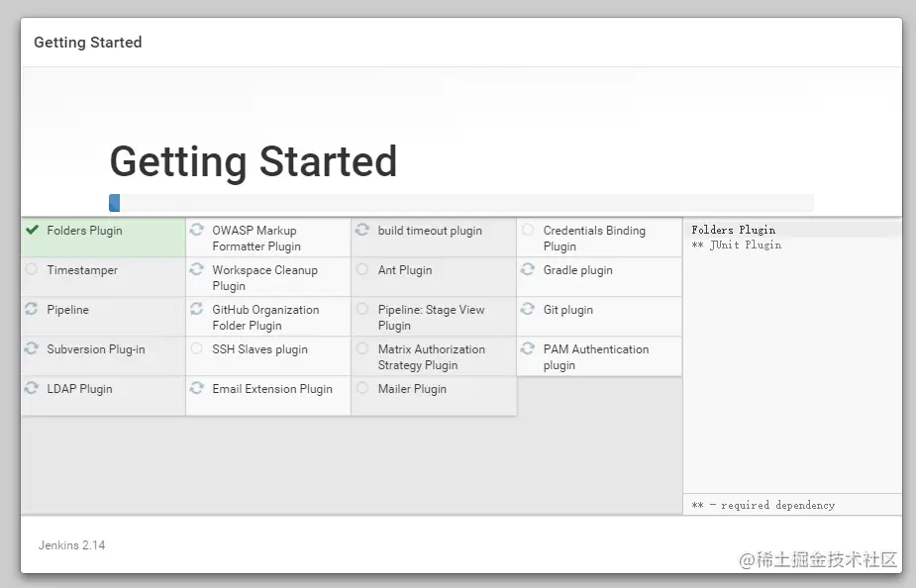Image resolution: width=916 pixels, height=588 pixels.
Task: Click the empty circle next to Ant Plugin
Action: point(362,269)
